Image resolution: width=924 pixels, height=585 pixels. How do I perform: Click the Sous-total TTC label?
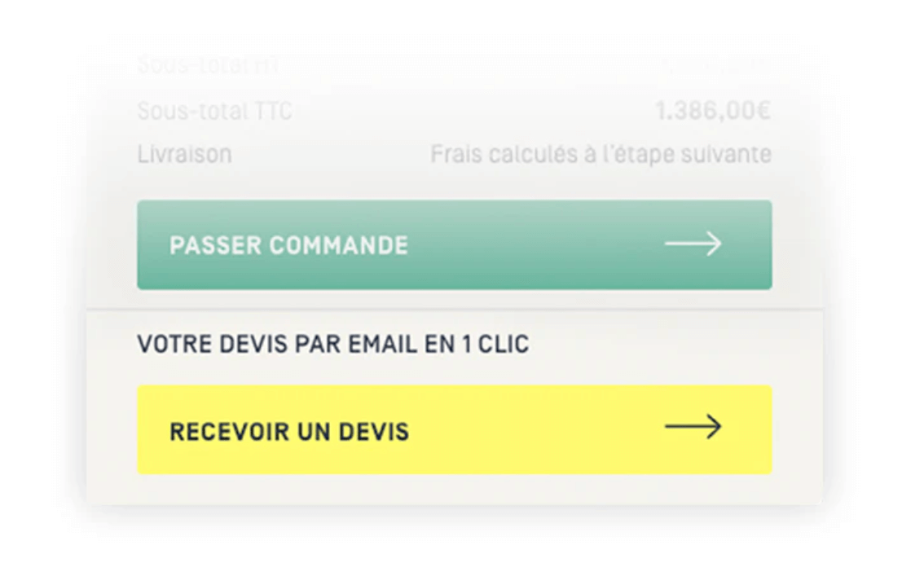coord(213,110)
